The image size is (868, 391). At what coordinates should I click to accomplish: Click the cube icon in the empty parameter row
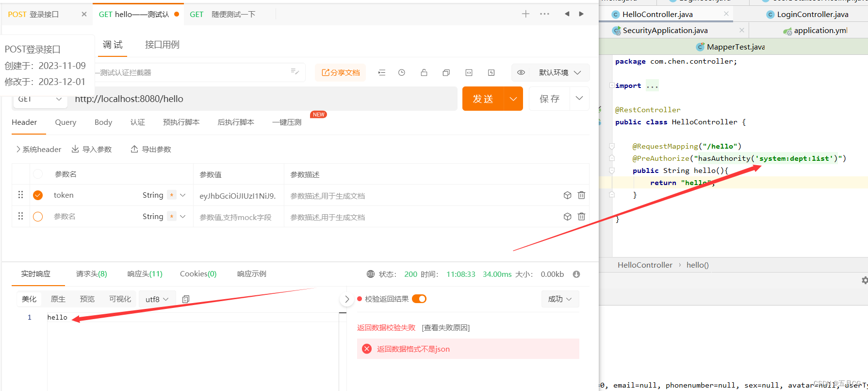pos(567,217)
